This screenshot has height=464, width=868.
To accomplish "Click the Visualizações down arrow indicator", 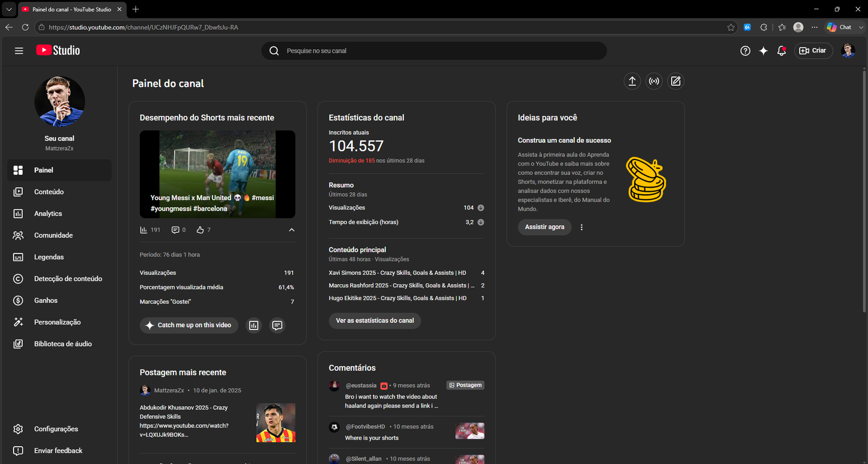I will pyautogui.click(x=481, y=208).
